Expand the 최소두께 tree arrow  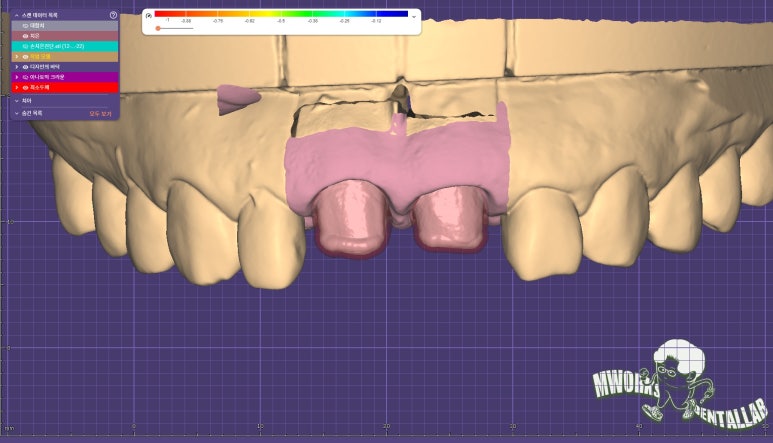(16, 88)
